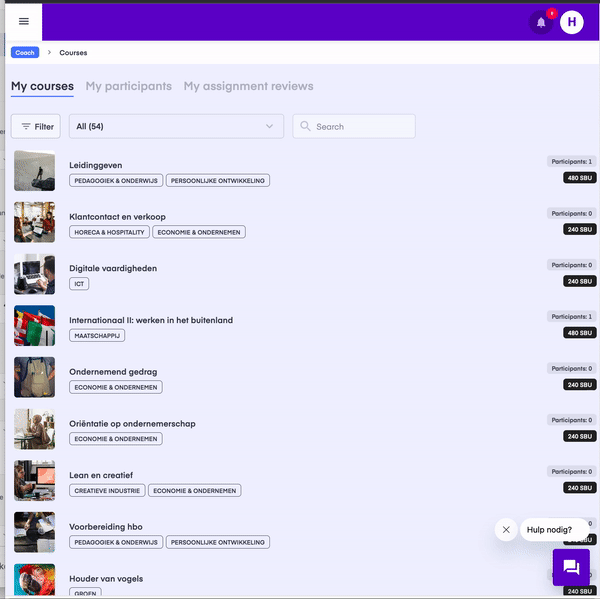This screenshot has width=600, height=599.
Task: Click the Coach breadcrumb badge
Action: 25,52
